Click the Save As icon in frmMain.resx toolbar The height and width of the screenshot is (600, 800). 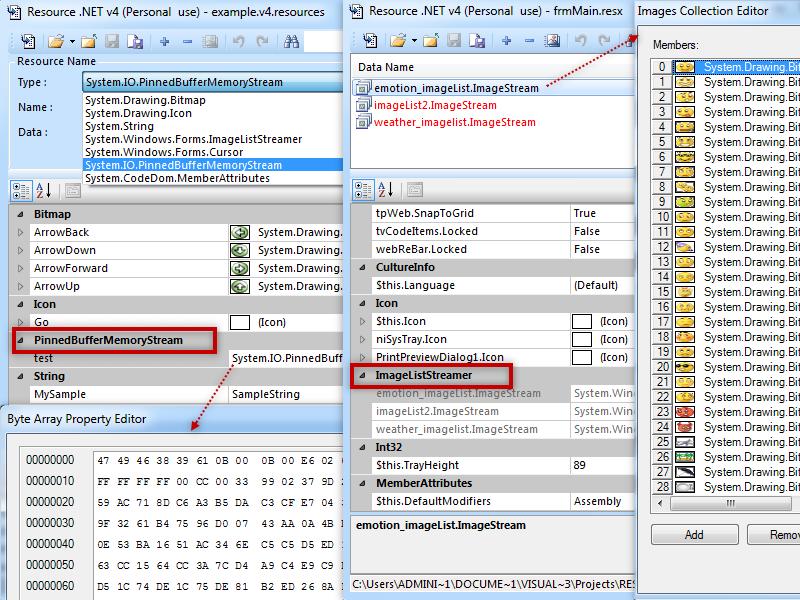[x=477, y=41]
